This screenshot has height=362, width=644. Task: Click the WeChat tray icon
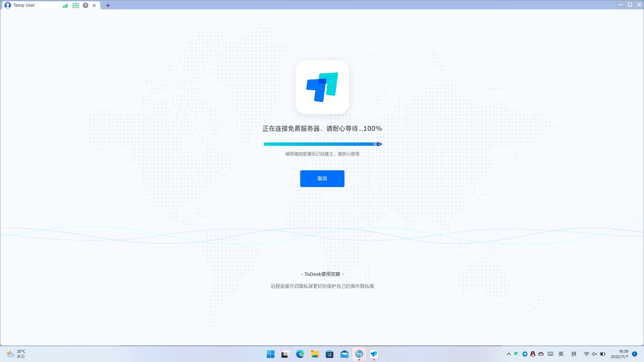[517, 354]
